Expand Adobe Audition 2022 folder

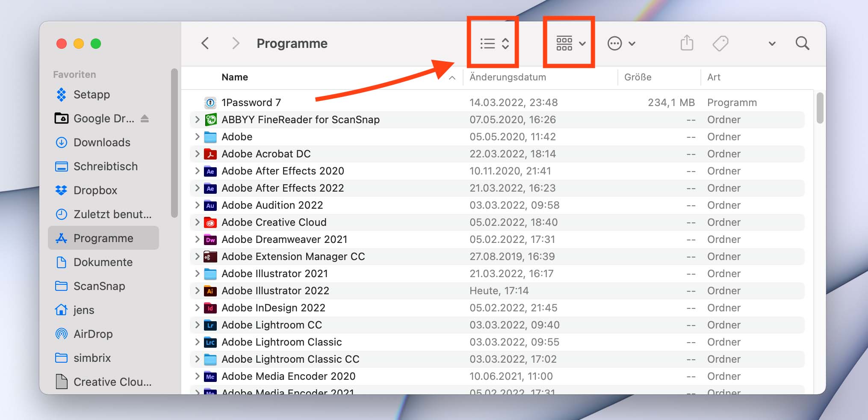[x=197, y=205]
